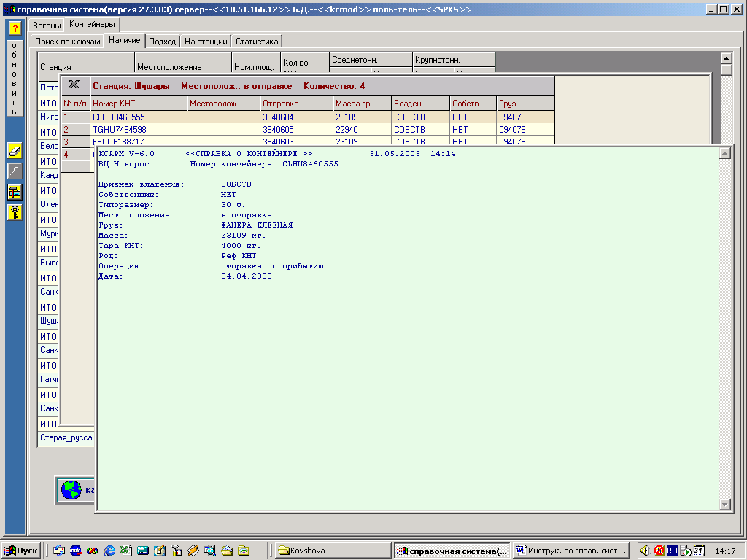Click the RU language indicator in tray
The width and height of the screenshot is (747, 560).
coord(672,551)
